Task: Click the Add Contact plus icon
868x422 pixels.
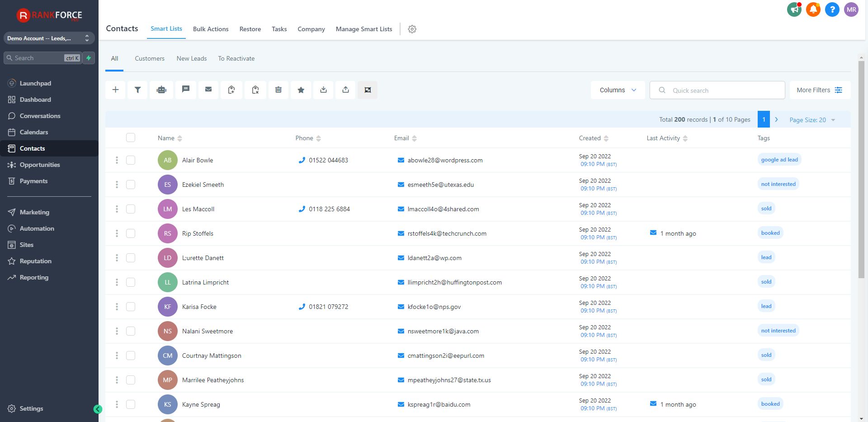Action: tap(116, 90)
